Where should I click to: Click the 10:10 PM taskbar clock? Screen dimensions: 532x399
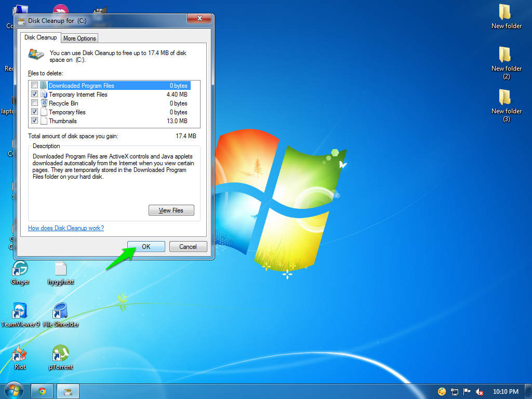click(506, 392)
